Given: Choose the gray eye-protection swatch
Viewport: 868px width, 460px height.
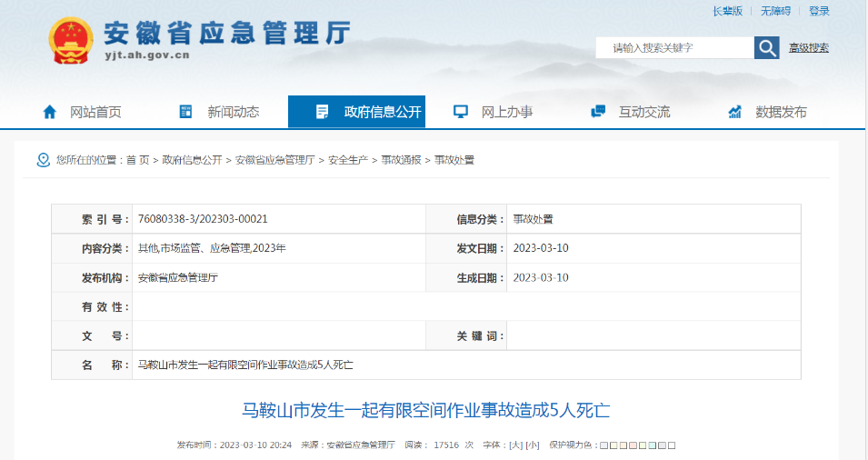Looking at the screenshot, I should (x=662, y=445).
